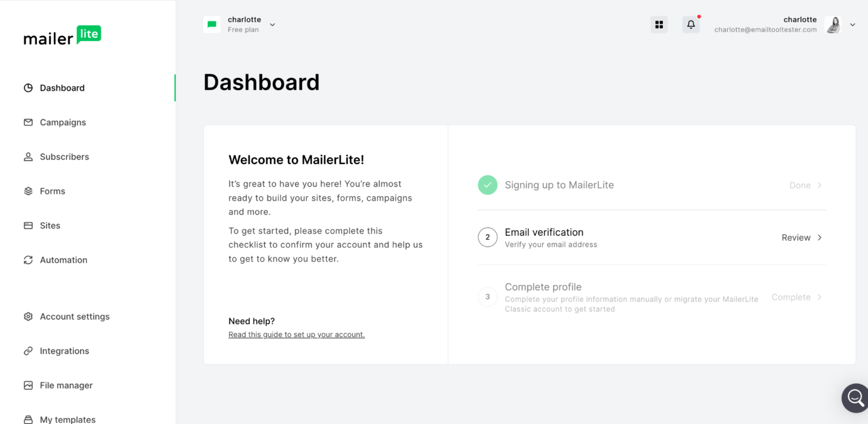
Task: Open the Automation section
Action: tap(63, 259)
